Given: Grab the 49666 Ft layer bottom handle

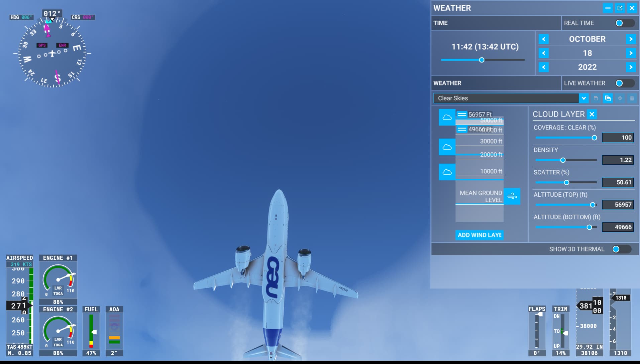Looking at the screenshot, I should [462, 129].
